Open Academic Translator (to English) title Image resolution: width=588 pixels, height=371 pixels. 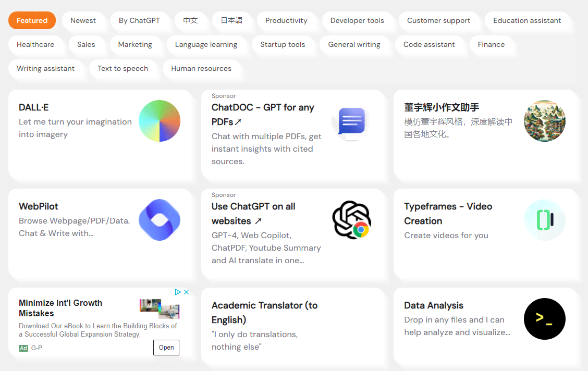tap(264, 312)
